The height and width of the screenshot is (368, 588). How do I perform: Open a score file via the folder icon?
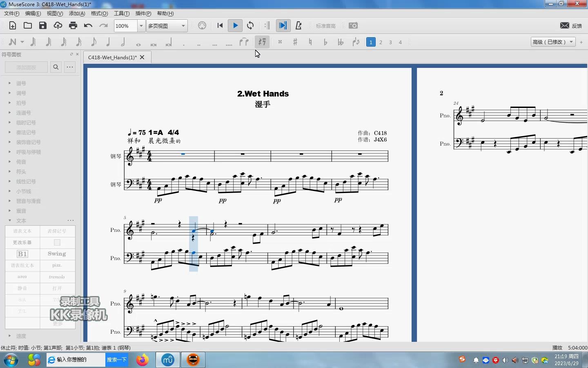(x=28, y=26)
